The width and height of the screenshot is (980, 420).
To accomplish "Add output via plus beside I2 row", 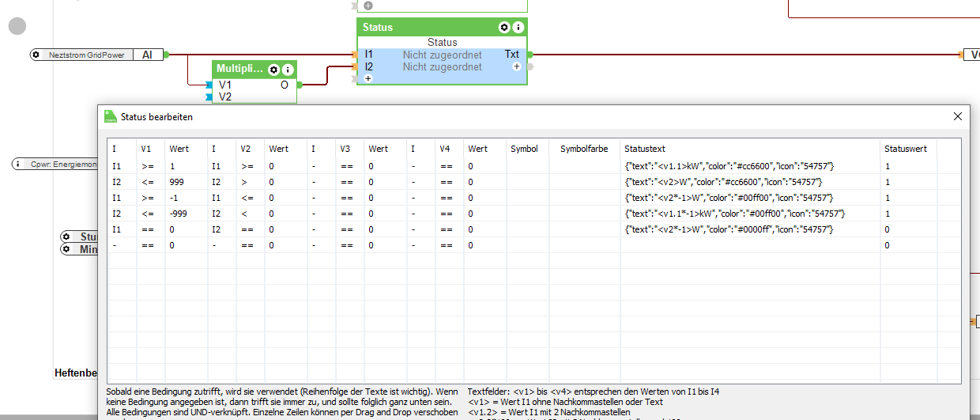I will (516, 67).
